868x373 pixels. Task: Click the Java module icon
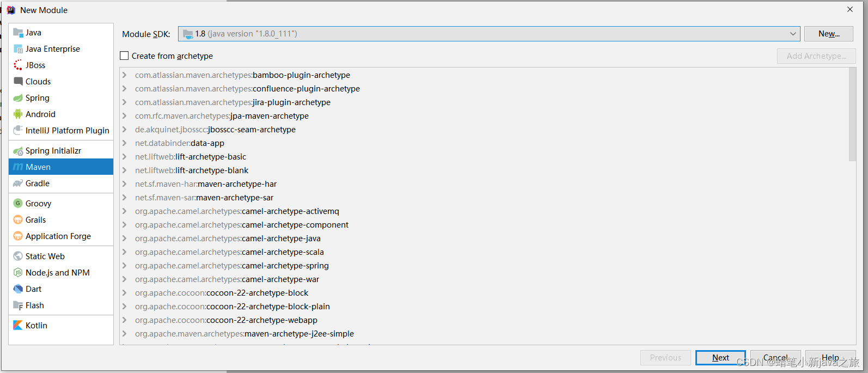(x=18, y=33)
